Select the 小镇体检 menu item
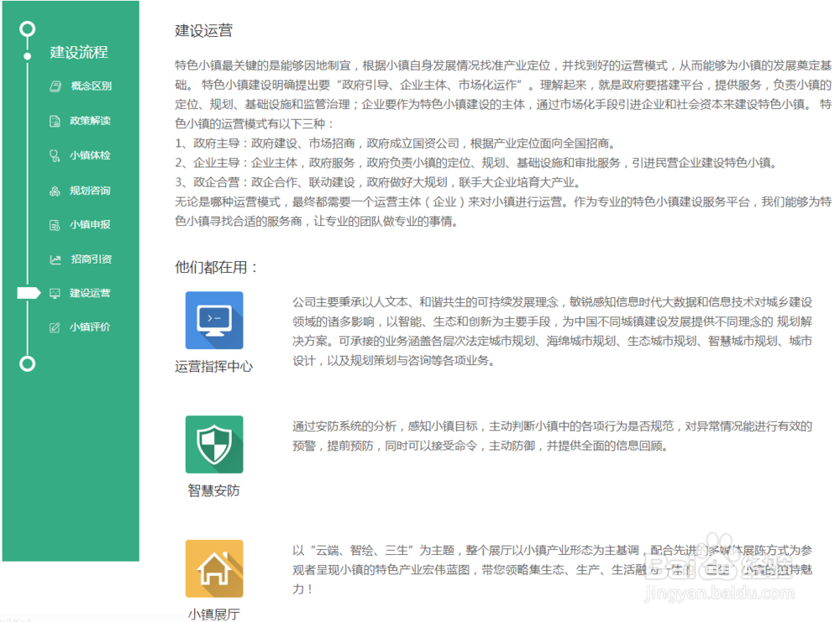 (90, 156)
